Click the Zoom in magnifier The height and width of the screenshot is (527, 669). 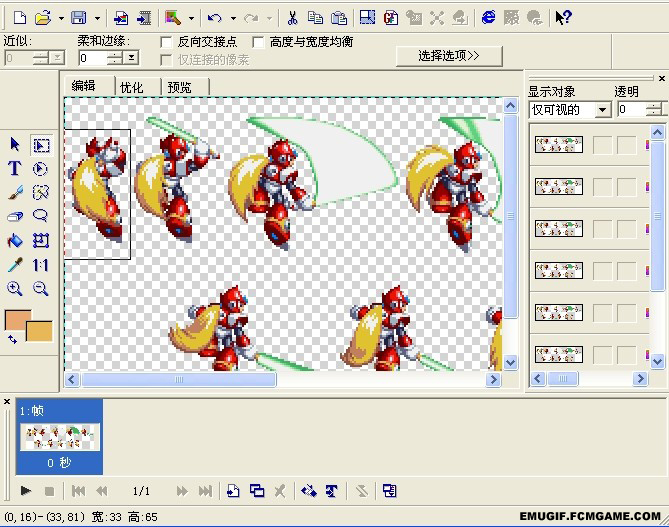coord(15,289)
